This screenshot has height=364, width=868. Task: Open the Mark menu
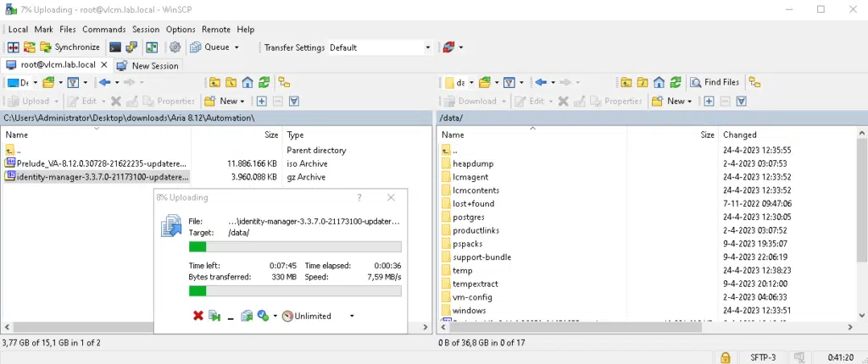pyautogui.click(x=44, y=30)
